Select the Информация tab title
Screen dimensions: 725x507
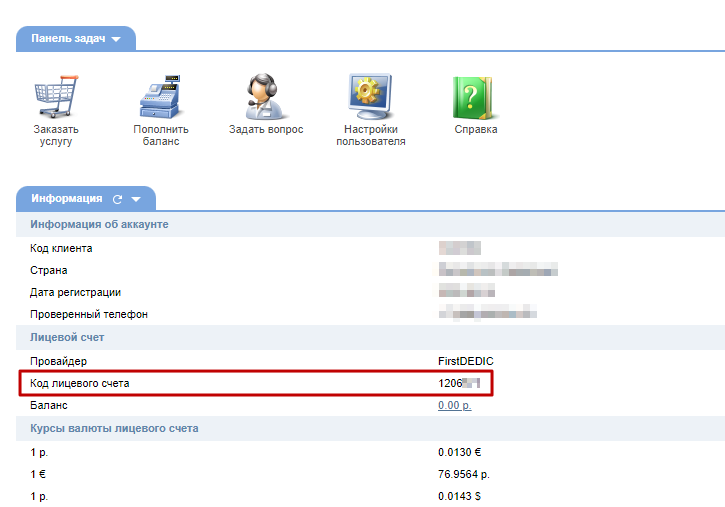tap(66, 198)
